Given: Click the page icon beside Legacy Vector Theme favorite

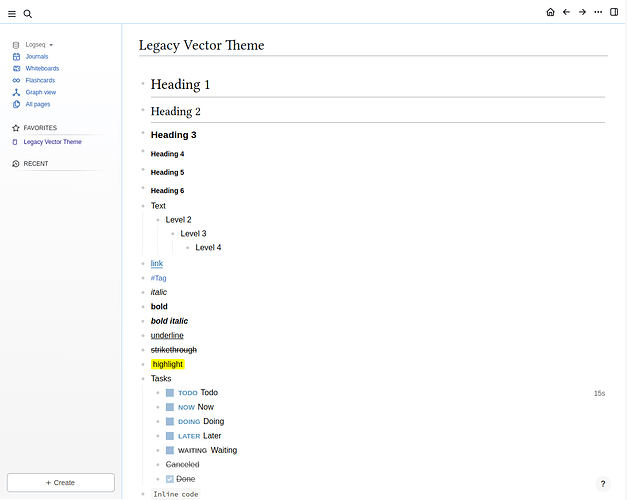Looking at the screenshot, I should pos(15,142).
